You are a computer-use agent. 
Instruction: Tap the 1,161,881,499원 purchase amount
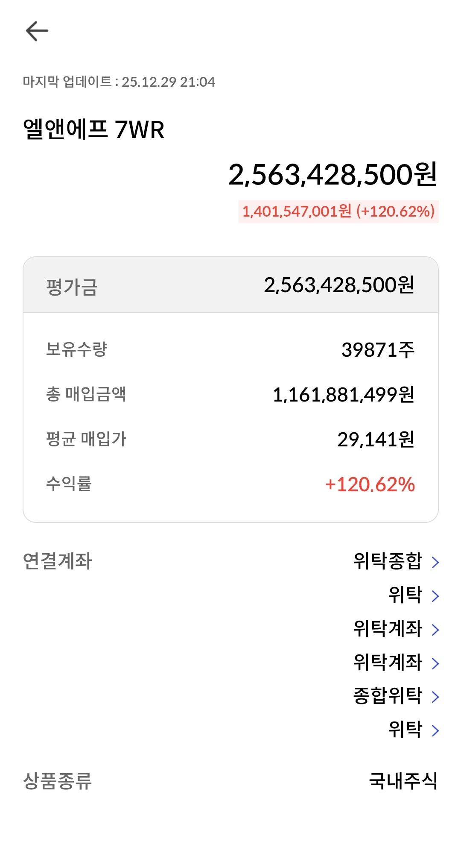point(343,395)
